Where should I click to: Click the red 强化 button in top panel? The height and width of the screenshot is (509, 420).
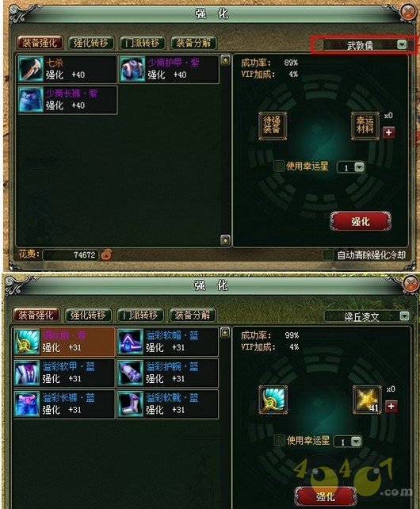click(x=361, y=221)
